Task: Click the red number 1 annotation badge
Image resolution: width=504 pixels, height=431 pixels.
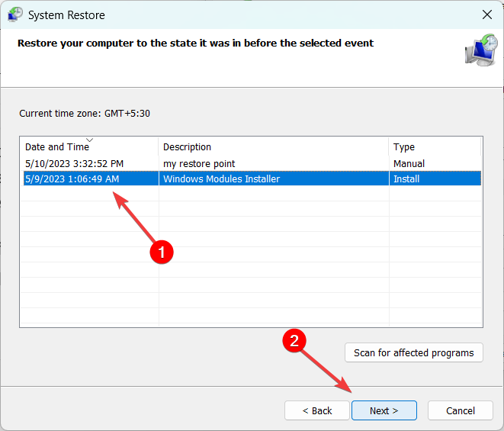Action: 161,251
